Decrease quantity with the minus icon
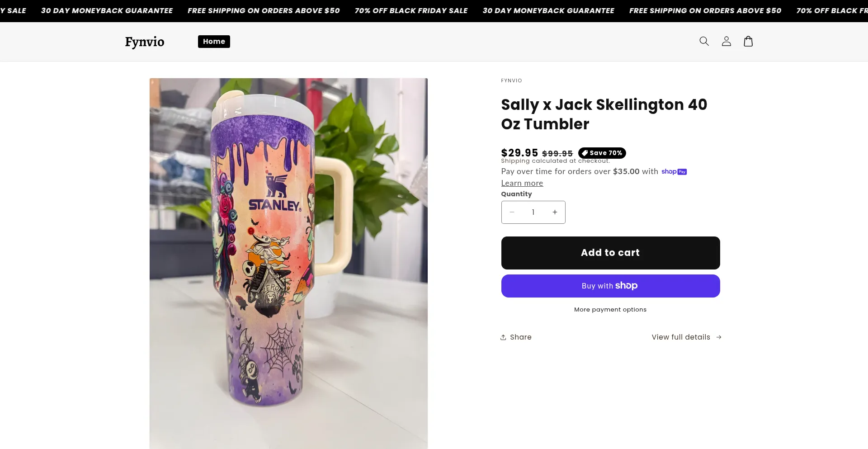This screenshot has height=449, width=868. [512, 212]
